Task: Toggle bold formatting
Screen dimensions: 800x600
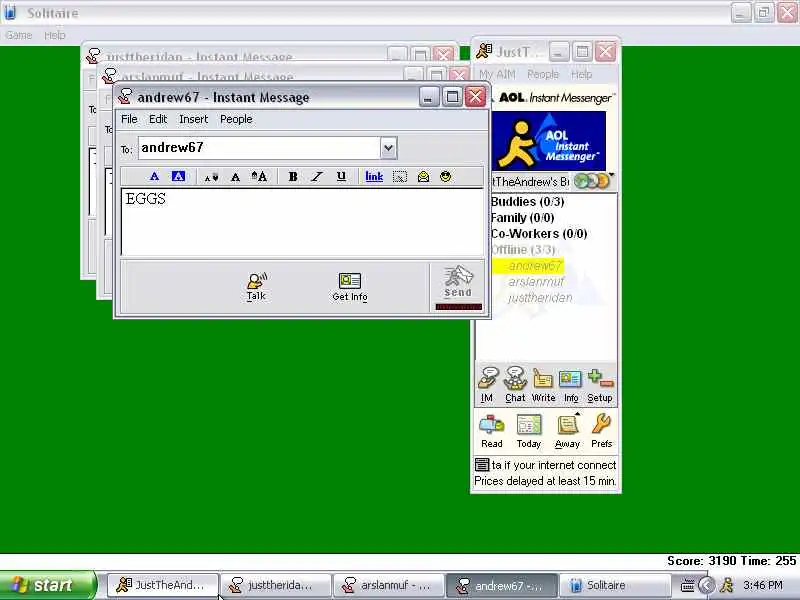Action: coord(293,177)
